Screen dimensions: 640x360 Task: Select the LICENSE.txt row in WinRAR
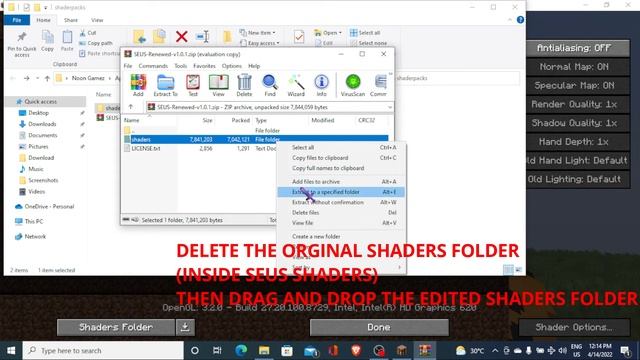pyautogui.click(x=256, y=149)
